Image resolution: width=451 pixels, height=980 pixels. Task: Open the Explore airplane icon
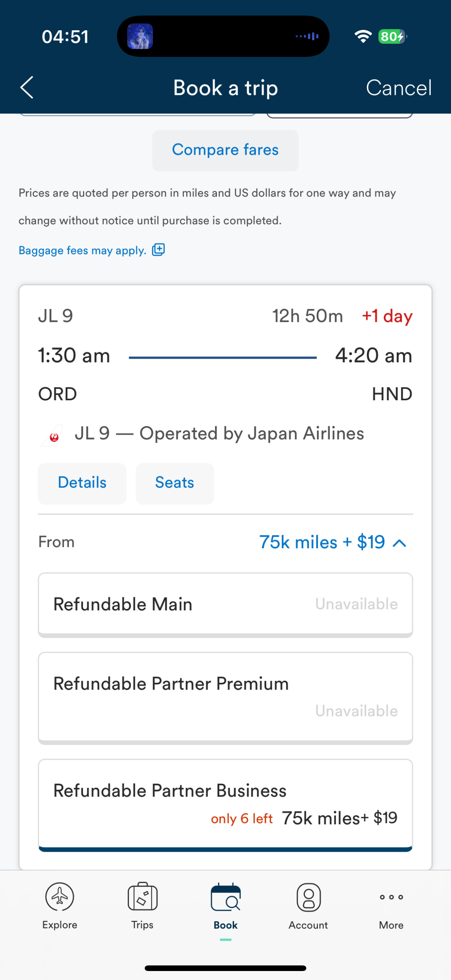(60, 897)
